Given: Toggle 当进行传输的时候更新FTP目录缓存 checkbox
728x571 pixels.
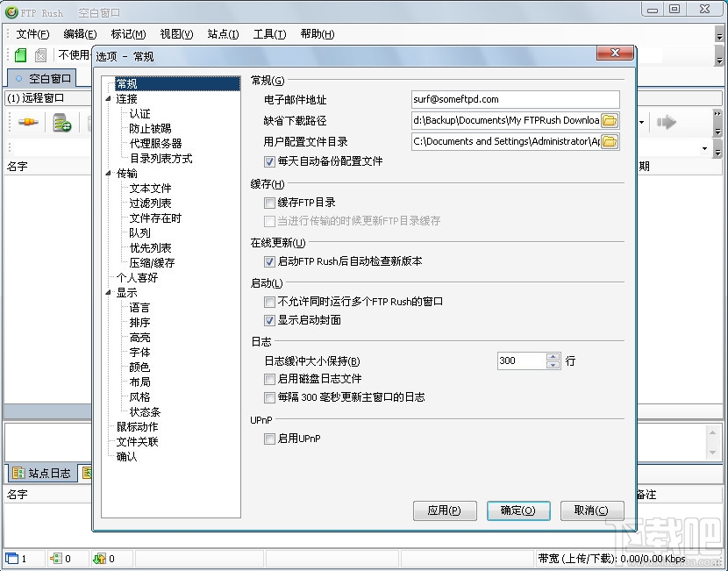Looking at the screenshot, I should 269,221.
